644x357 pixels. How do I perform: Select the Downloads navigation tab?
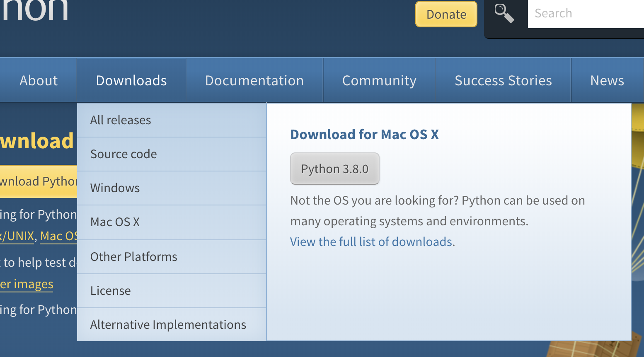pyautogui.click(x=131, y=80)
